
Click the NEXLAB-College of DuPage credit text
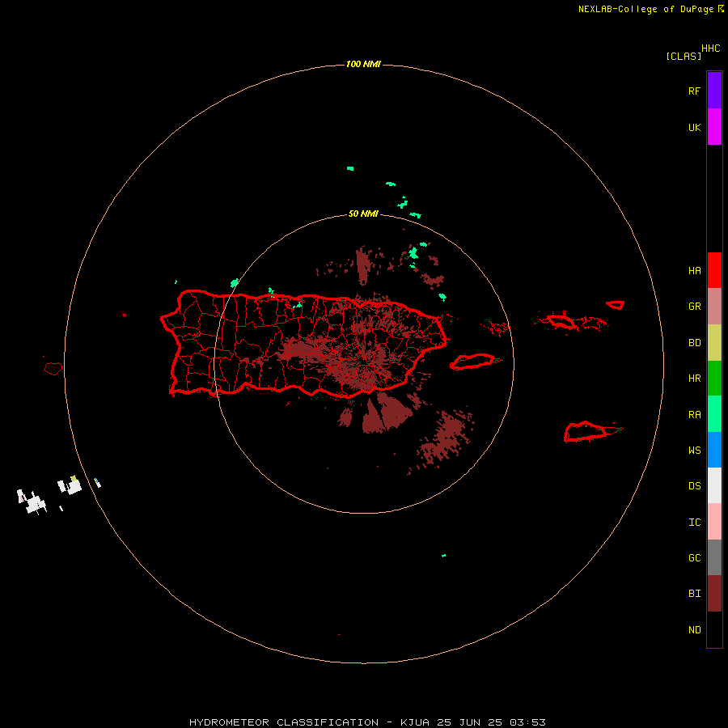coord(645,9)
